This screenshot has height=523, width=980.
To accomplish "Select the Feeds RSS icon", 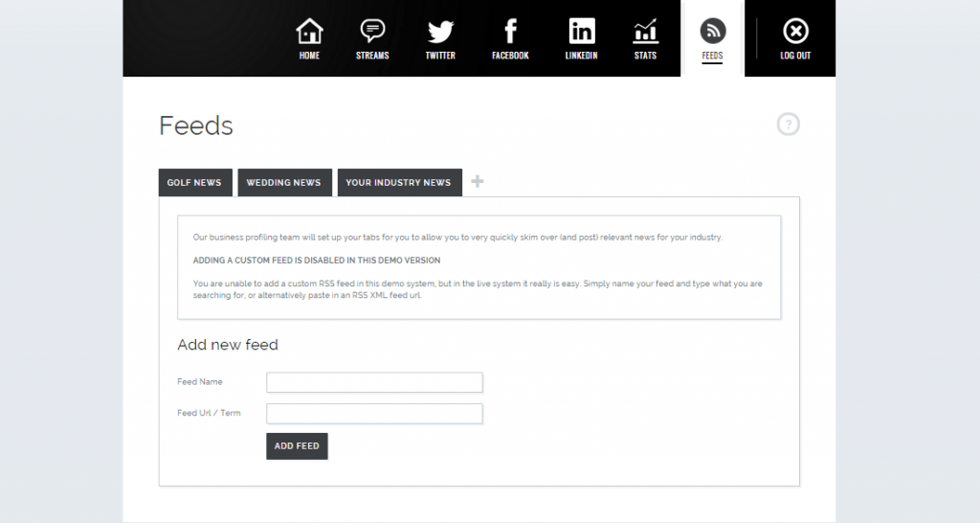I will [712, 31].
